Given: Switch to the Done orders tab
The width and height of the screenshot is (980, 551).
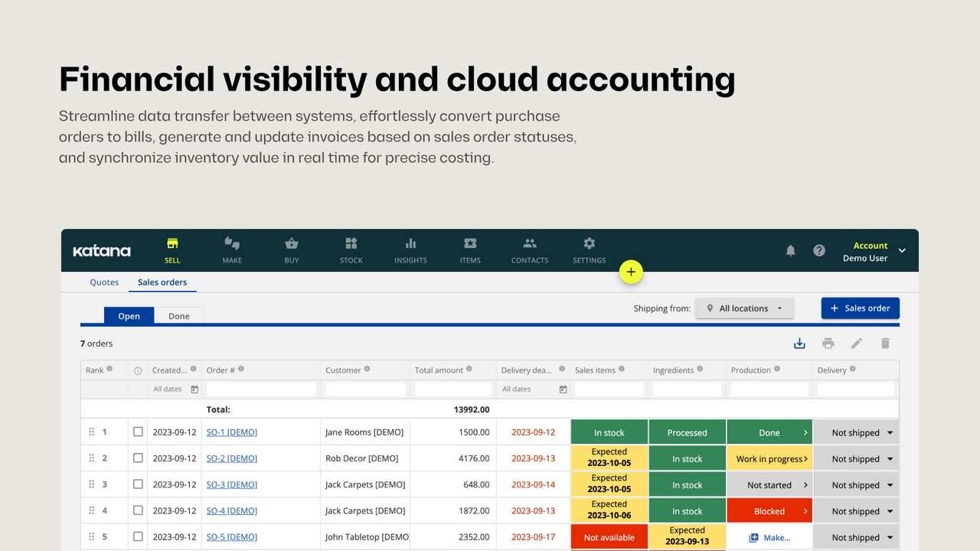Looking at the screenshot, I should (x=178, y=315).
